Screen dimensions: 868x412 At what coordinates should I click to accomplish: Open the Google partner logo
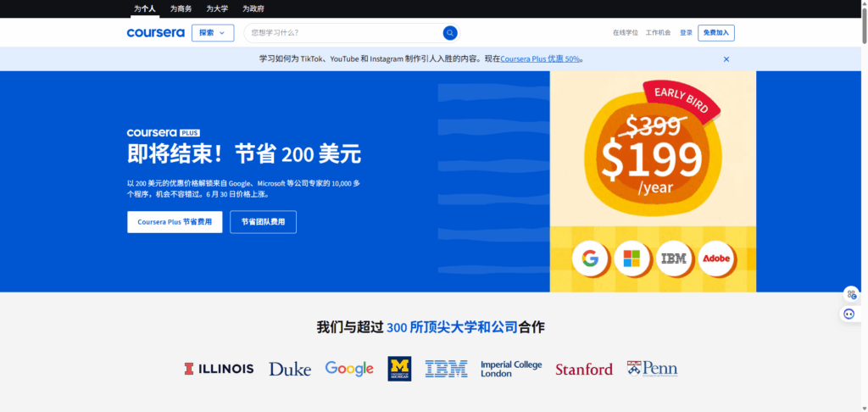click(349, 369)
